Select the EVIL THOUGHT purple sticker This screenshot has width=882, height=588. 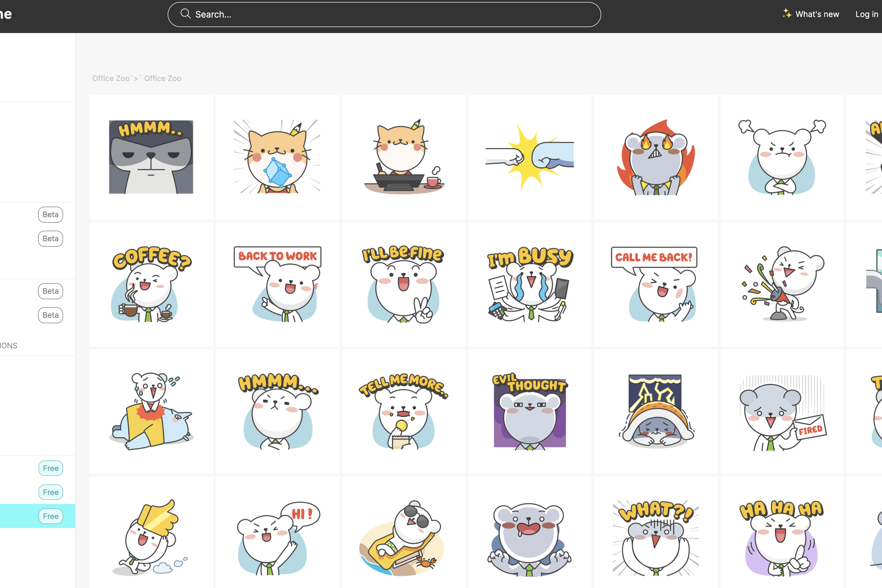[530, 411]
